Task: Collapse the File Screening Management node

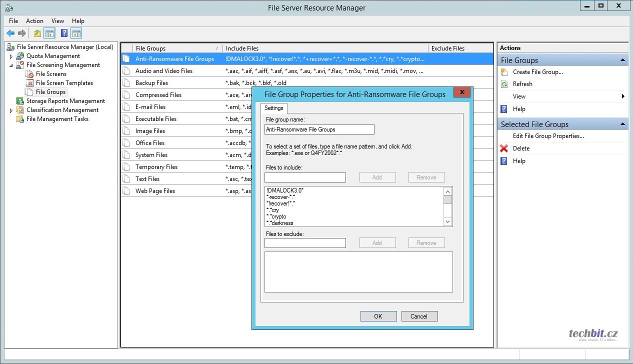Action: pos(11,65)
